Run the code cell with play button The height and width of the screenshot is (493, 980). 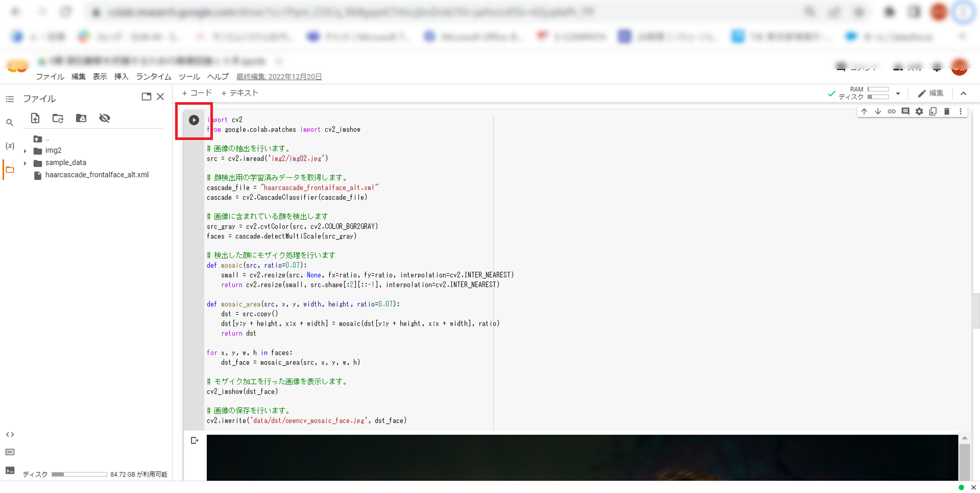tap(194, 120)
